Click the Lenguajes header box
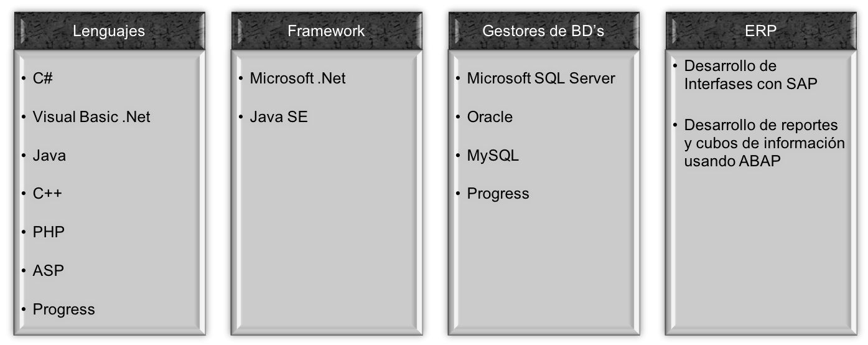Image resolution: width=868 pixels, height=345 pixels. 109,31
